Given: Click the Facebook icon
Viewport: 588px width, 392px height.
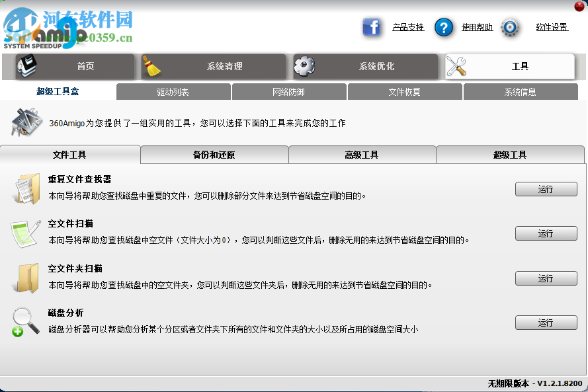Looking at the screenshot, I should [x=372, y=27].
